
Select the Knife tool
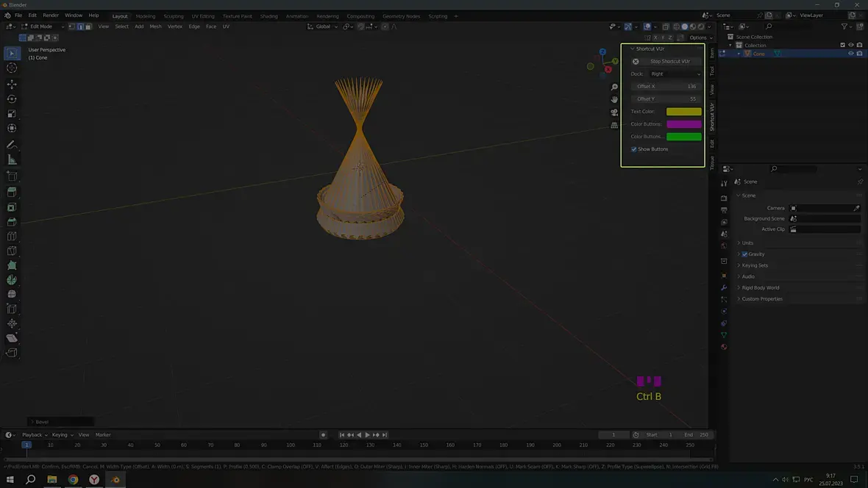point(12,251)
